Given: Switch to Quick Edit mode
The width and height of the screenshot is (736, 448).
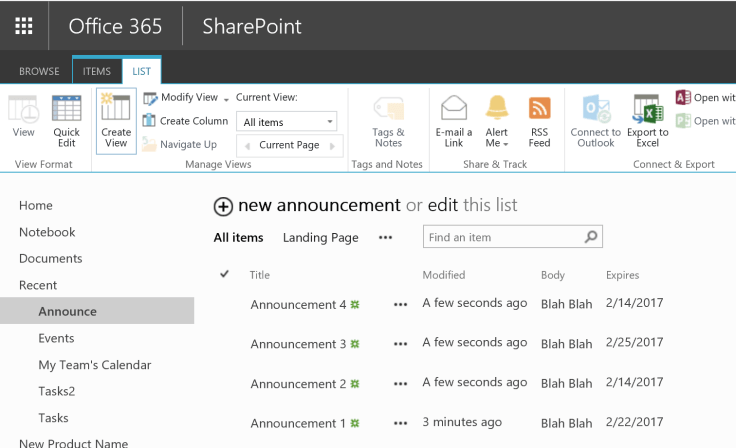Looking at the screenshot, I should point(66,121).
